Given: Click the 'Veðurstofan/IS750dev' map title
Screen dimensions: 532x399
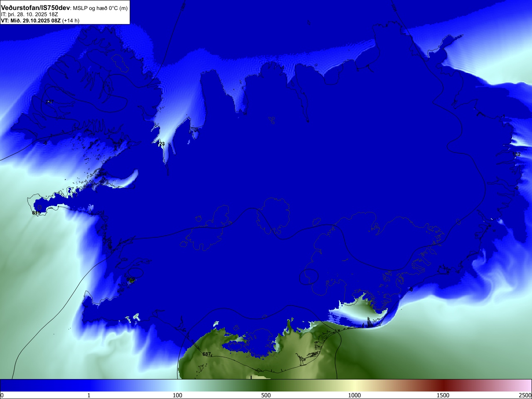Looking at the screenshot, I should pyautogui.click(x=36, y=8).
